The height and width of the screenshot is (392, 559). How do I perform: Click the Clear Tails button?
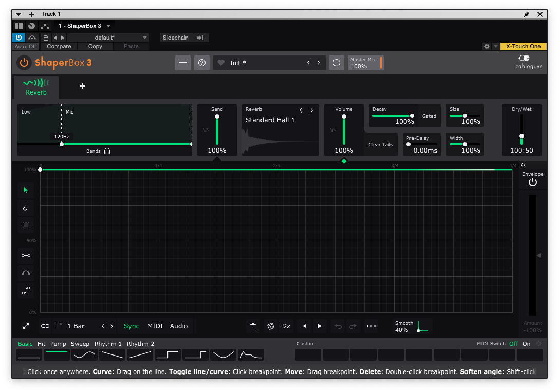click(380, 145)
